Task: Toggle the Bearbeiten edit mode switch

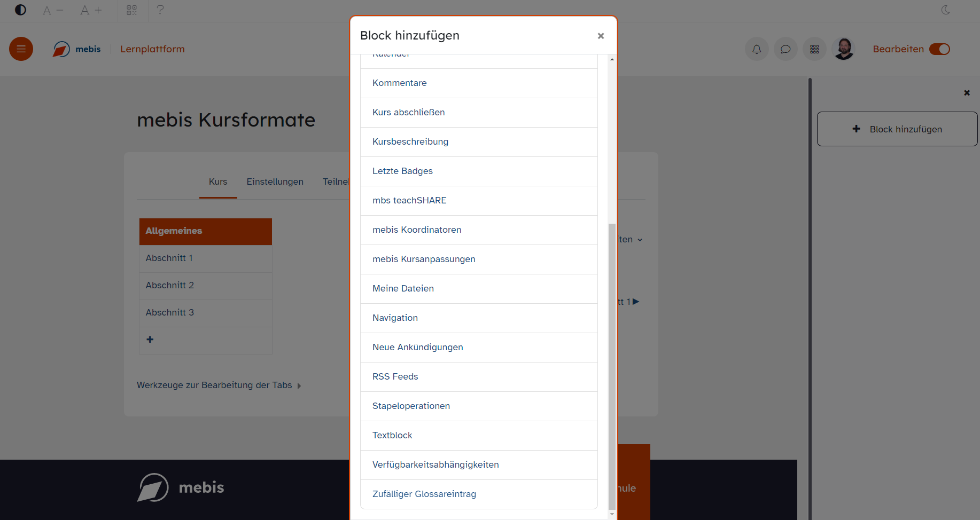Action: [939, 49]
